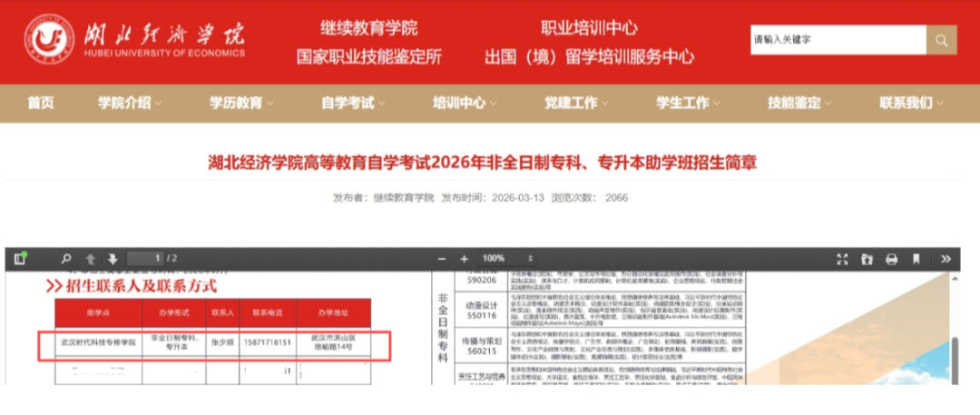Expand the 党建工作 menu

pos(577,104)
